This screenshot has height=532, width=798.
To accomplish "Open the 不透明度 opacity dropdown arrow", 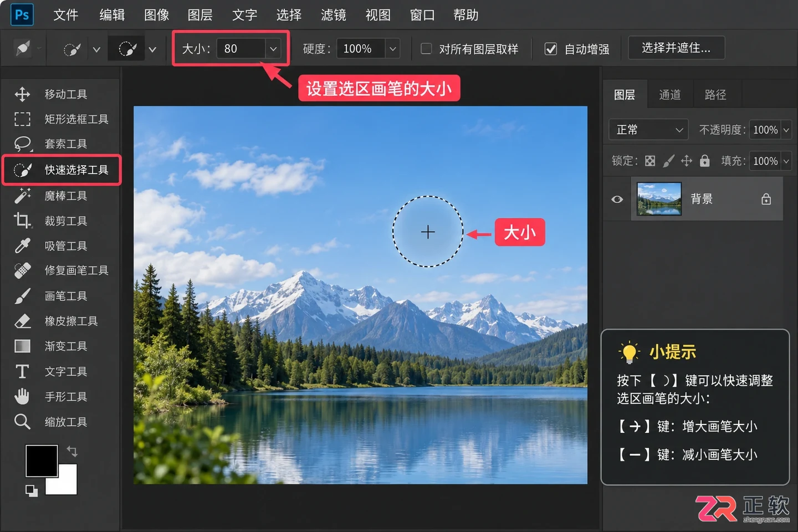I will (786, 130).
